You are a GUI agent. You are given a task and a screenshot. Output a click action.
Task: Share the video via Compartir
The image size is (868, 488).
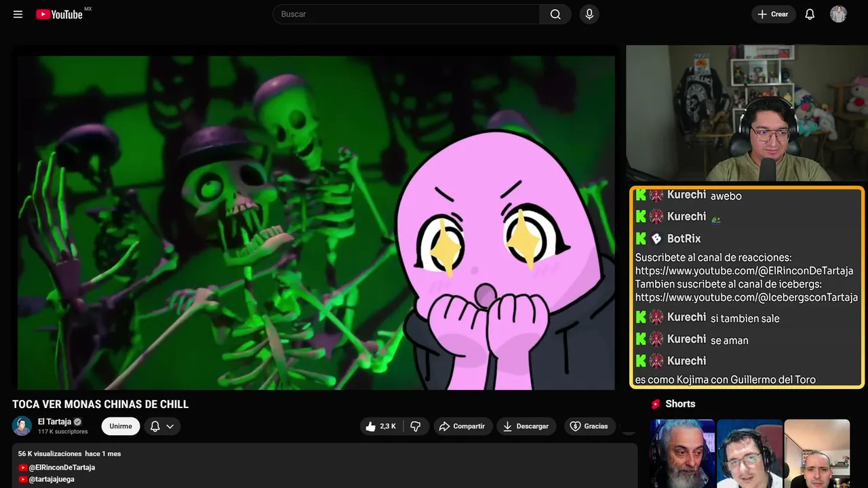(x=462, y=426)
